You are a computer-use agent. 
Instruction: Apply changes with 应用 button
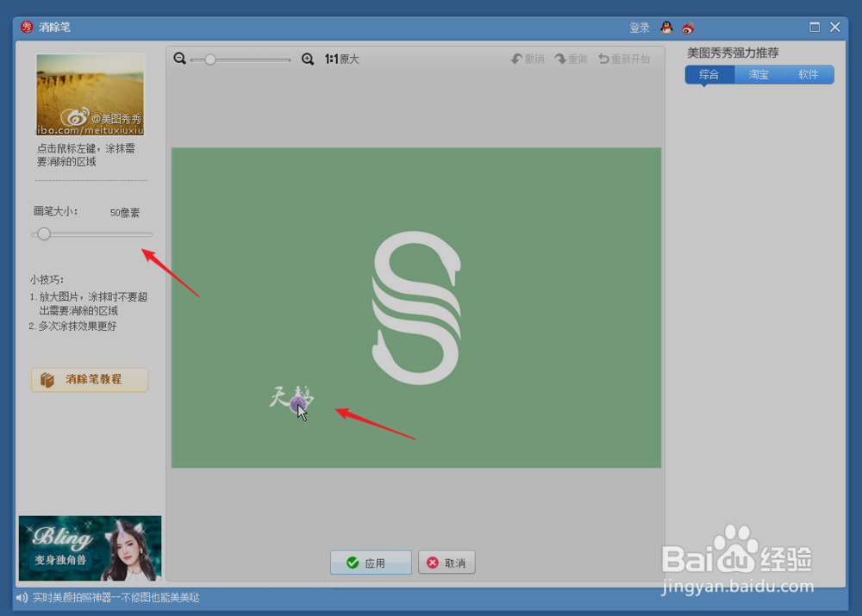371,563
